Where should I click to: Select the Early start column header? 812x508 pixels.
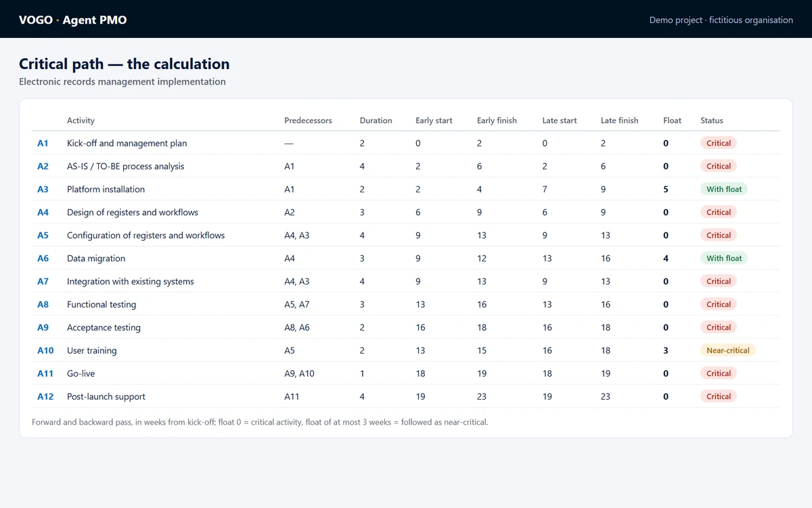coord(434,121)
